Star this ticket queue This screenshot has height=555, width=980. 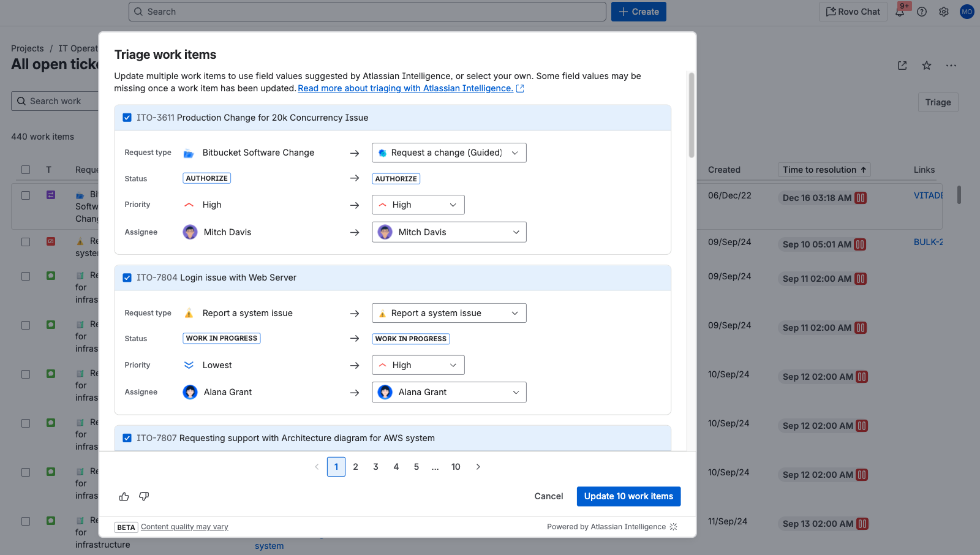[x=927, y=66]
